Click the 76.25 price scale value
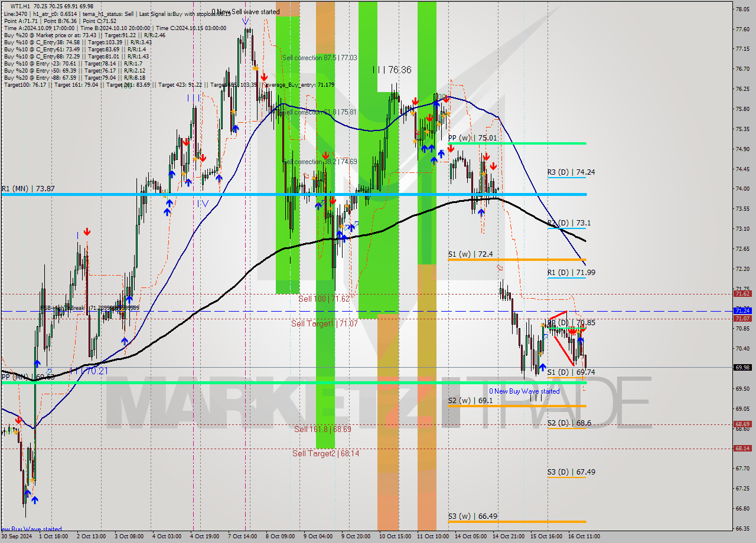 point(742,89)
